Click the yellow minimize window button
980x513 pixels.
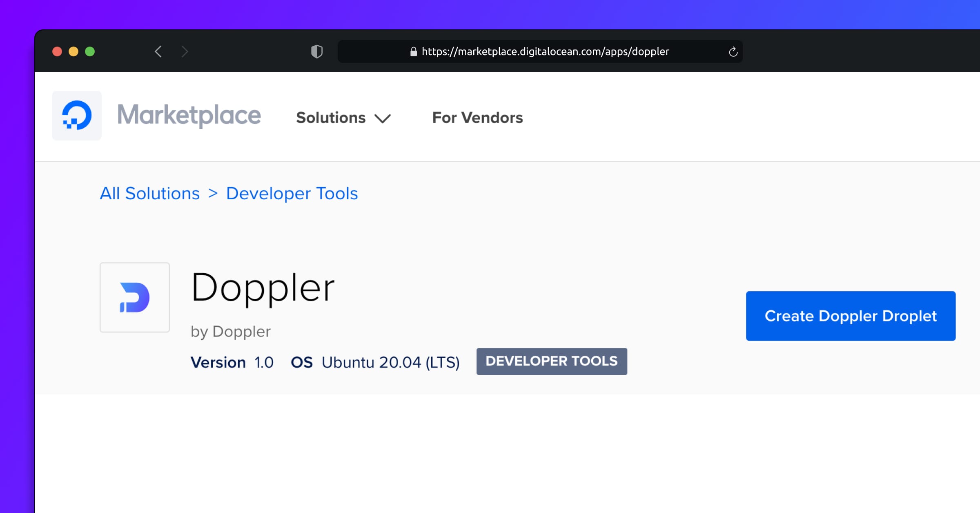(73, 51)
